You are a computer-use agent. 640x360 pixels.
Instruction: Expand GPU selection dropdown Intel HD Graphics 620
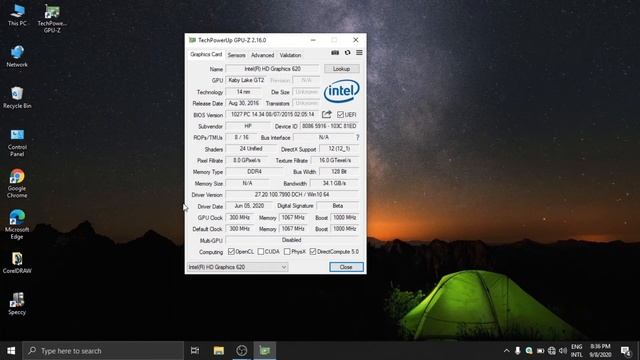[x=237, y=267]
